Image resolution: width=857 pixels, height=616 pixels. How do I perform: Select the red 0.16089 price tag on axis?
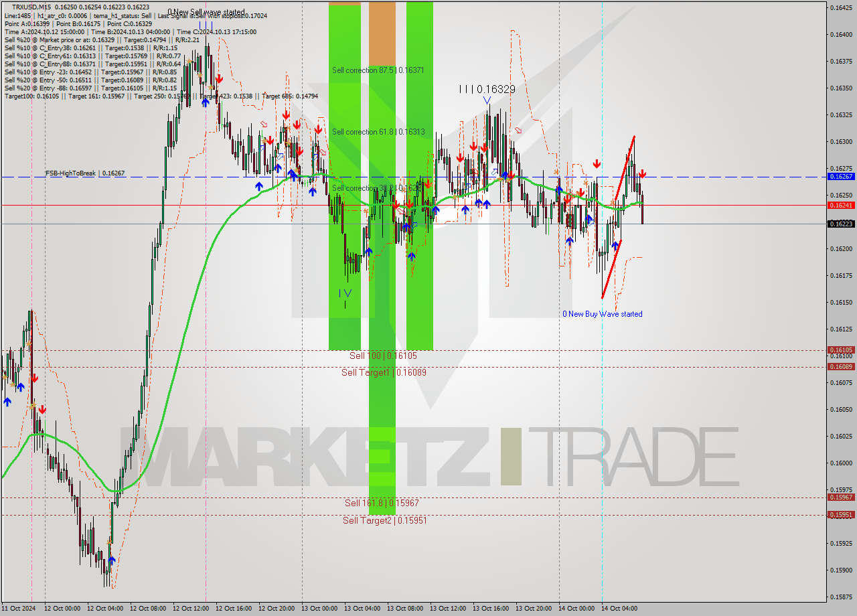click(841, 366)
